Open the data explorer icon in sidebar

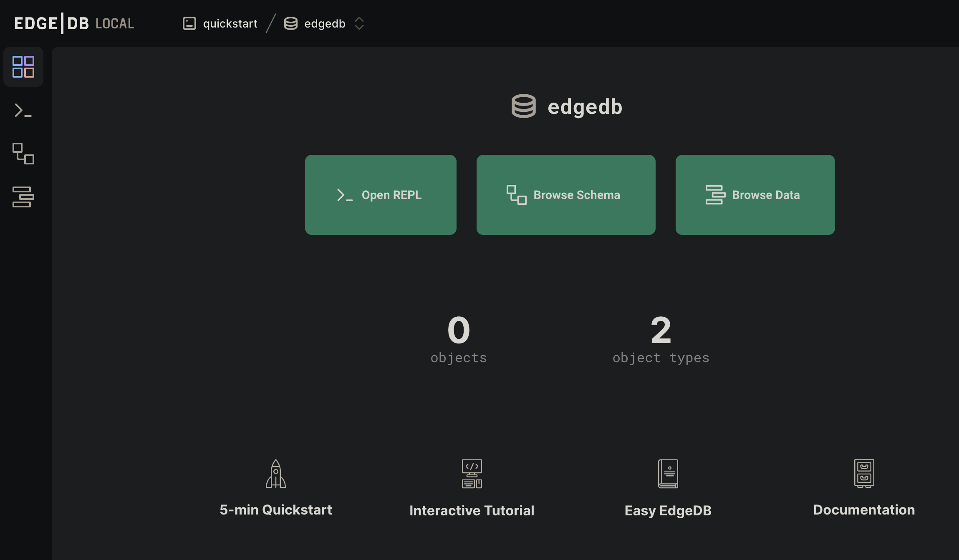pos(23,197)
